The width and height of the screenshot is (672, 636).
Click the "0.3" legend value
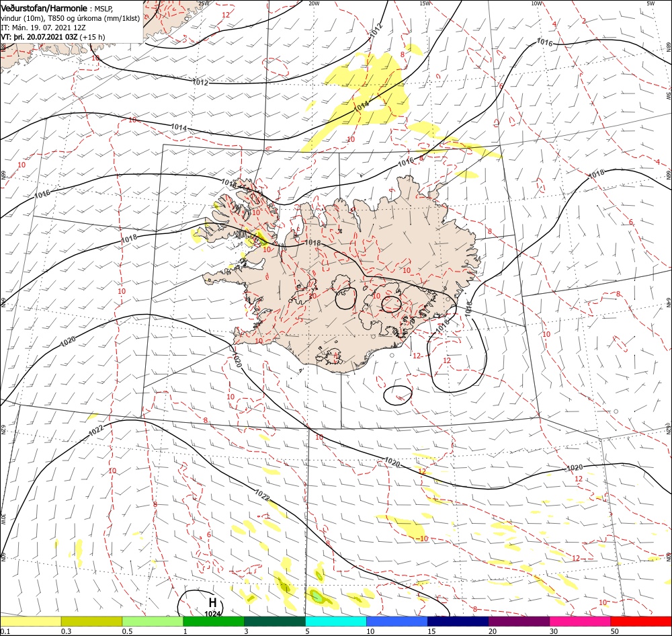pos(66,631)
